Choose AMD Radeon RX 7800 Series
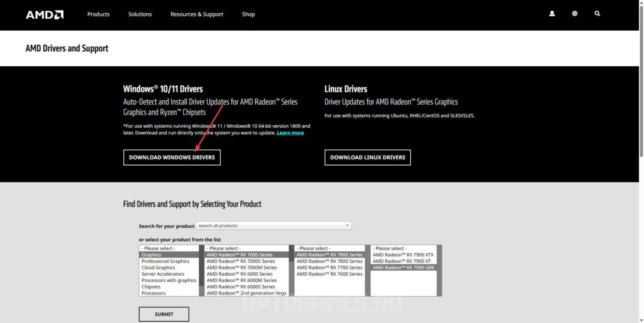The width and height of the screenshot is (644, 323). [330, 261]
